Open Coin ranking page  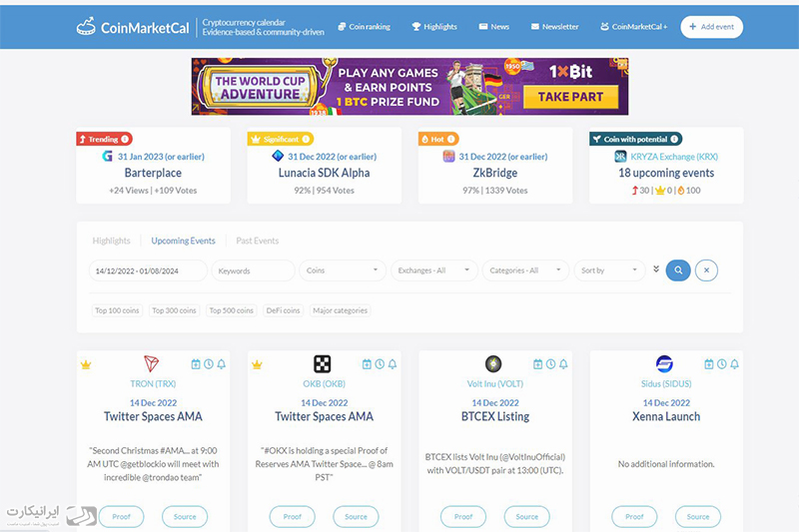point(364,27)
